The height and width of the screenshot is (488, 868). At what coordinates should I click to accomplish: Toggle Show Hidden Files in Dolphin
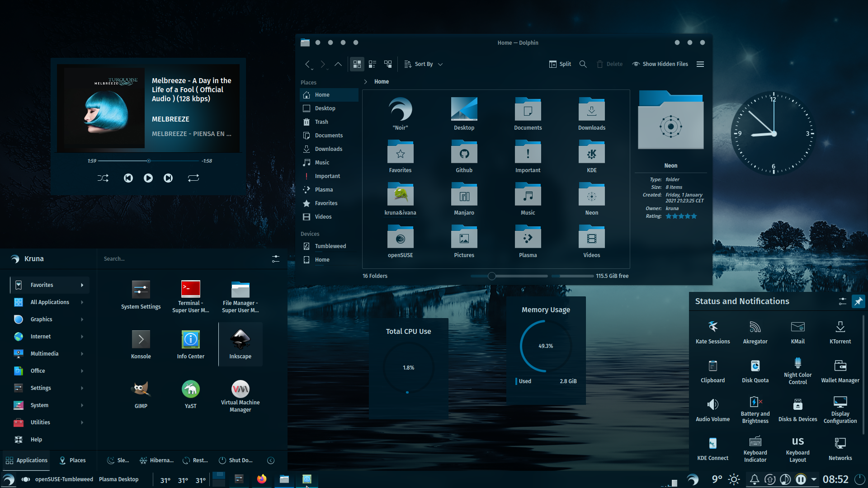click(660, 64)
